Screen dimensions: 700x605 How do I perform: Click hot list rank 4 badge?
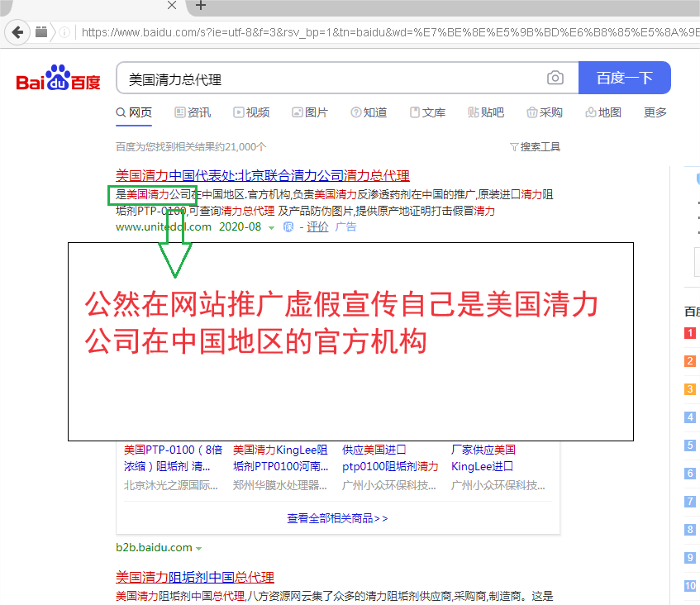[x=690, y=417]
